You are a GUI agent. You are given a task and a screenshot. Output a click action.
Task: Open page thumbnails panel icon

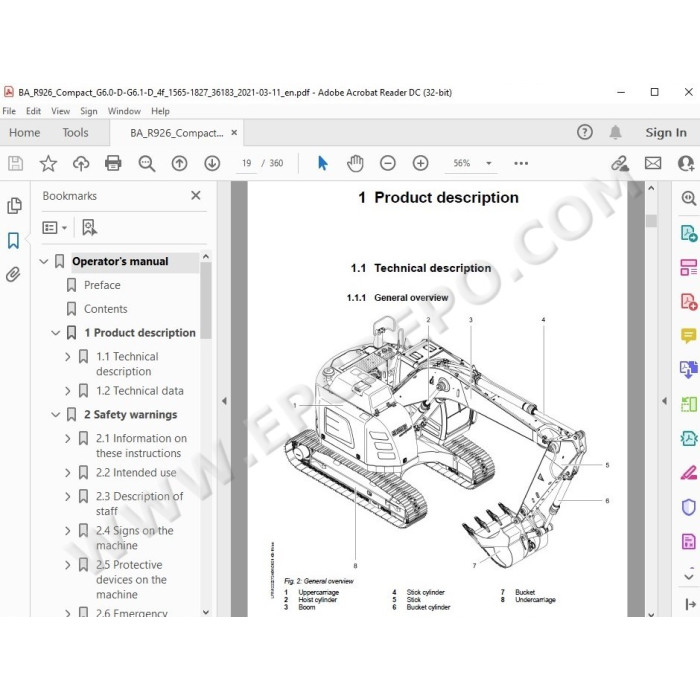(x=14, y=205)
